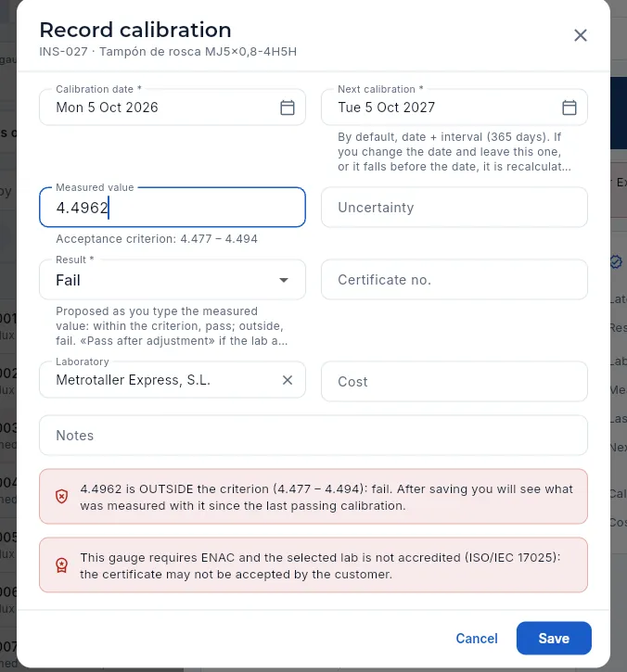
Task: Expand the Result dropdown showing Fail
Action: tap(172, 280)
